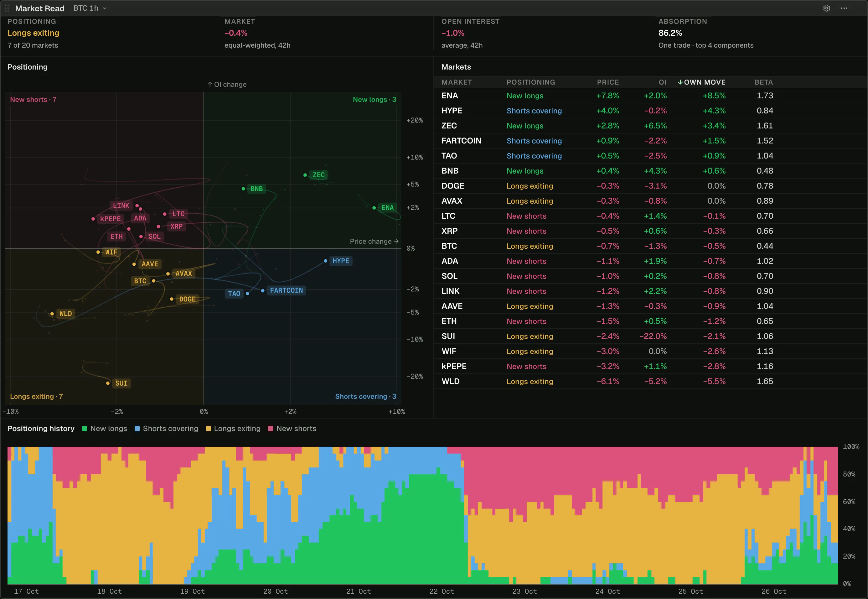The height and width of the screenshot is (599, 868).
Task: Select the HYPE market row
Action: pyautogui.click(x=650, y=111)
